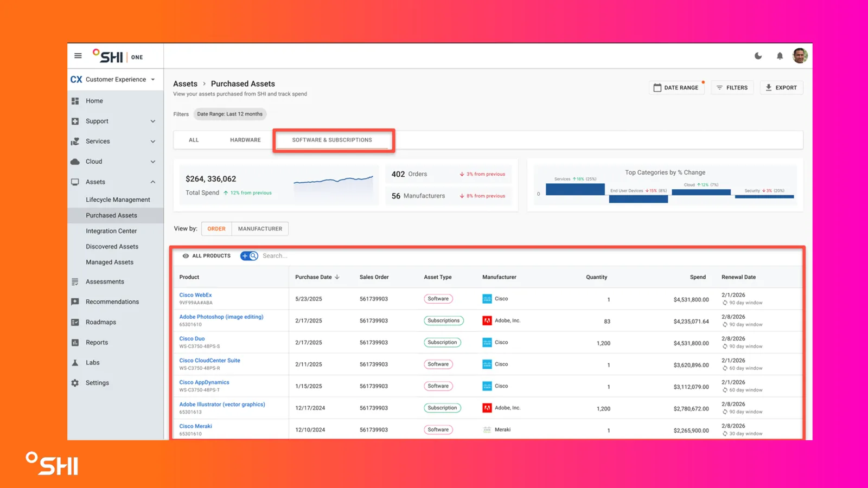Click the Recommendations sidebar icon
The width and height of the screenshot is (868, 488).
[75, 302]
